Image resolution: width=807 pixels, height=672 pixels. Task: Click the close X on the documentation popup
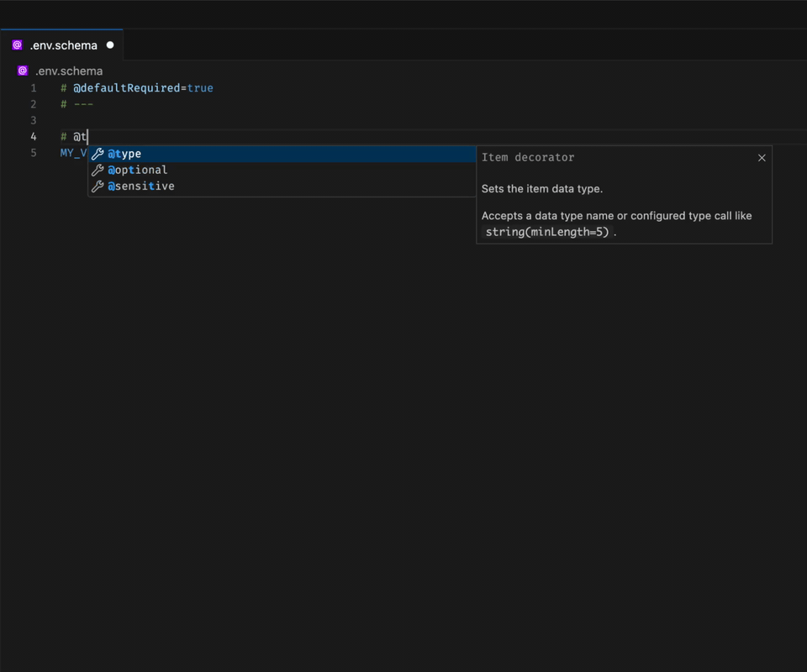click(762, 157)
